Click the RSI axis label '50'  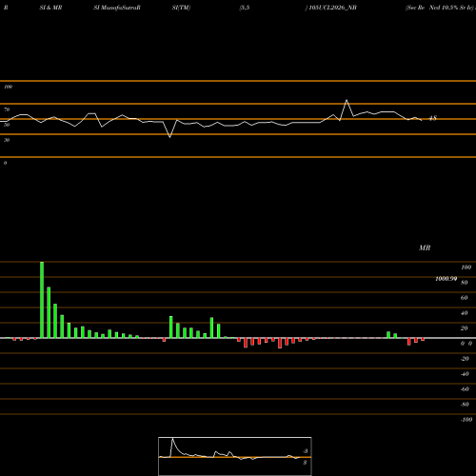pos(7,125)
